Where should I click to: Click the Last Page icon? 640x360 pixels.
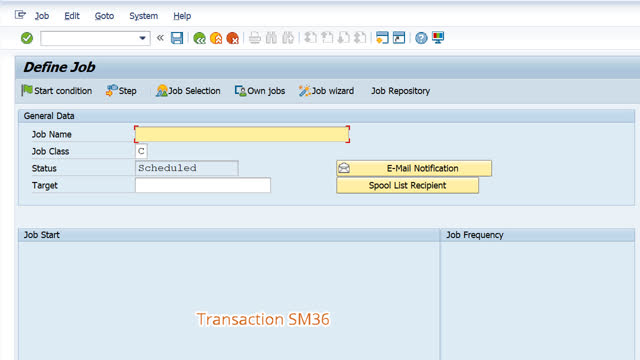pos(360,38)
